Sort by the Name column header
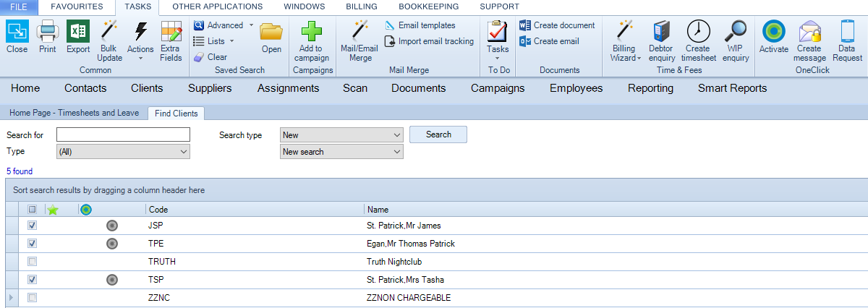Image resolution: width=868 pixels, height=308 pixels. [616, 210]
